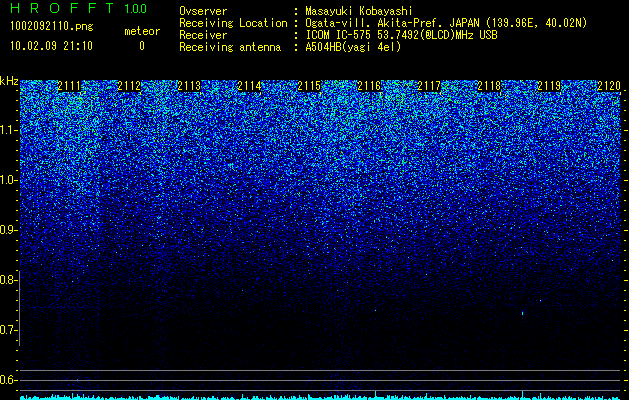Image resolution: width=629 pixels, height=400 pixels.
Task: Click the 2118 time marker
Action: click(489, 86)
